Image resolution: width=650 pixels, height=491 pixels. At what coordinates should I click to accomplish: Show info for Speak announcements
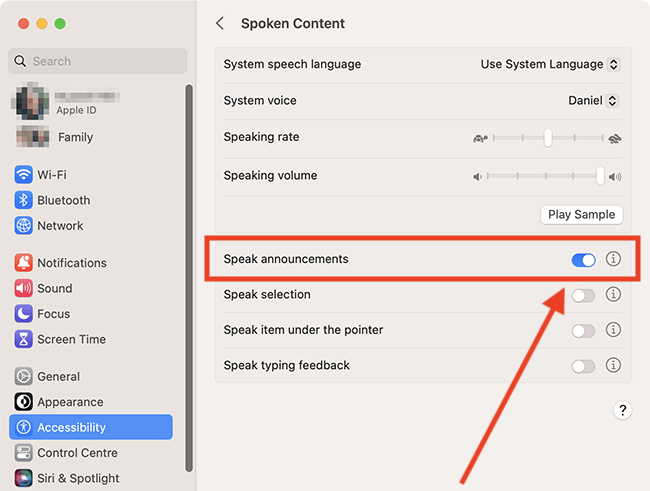point(613,259)
